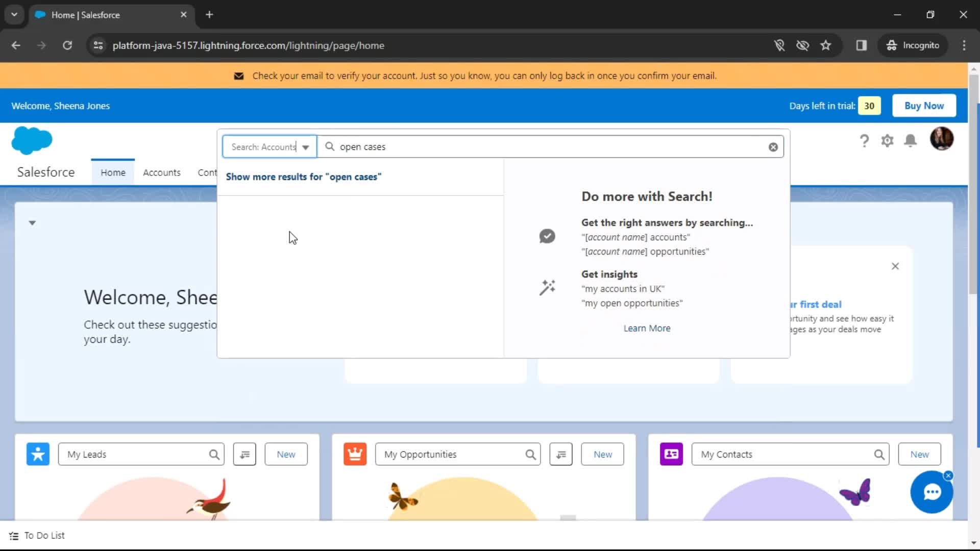Click the My Contacts card icon

[672, 454]
